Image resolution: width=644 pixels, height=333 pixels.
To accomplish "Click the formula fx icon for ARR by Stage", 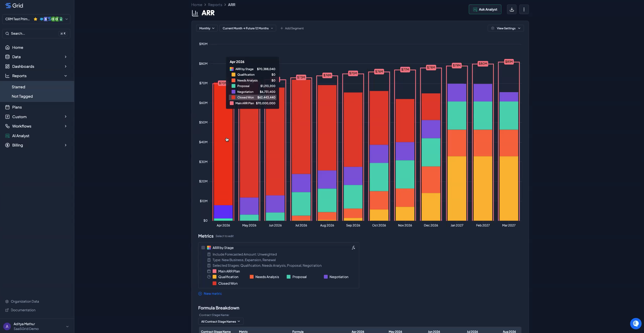I will pos(353,248).
